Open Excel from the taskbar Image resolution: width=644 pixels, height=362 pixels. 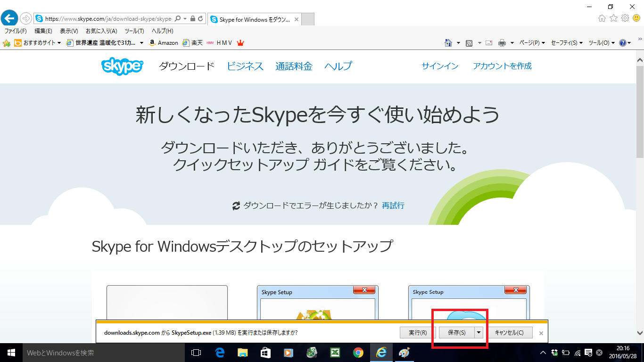(335, 353)
